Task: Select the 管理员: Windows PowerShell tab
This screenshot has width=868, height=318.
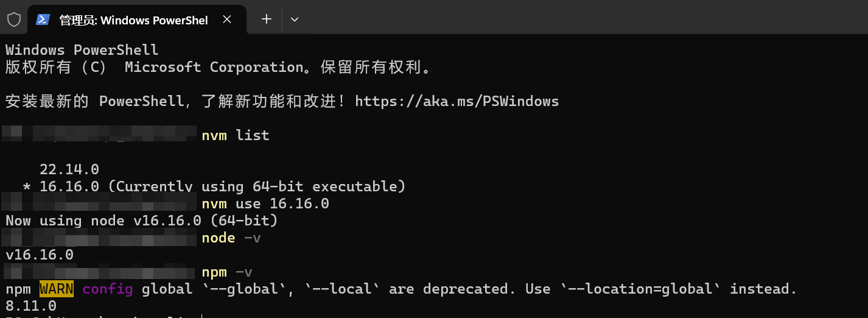Action: coord(133,20)
